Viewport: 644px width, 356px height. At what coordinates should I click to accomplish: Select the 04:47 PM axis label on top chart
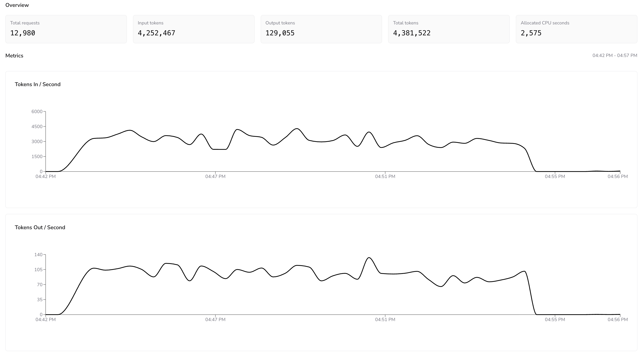coord(215,176)
